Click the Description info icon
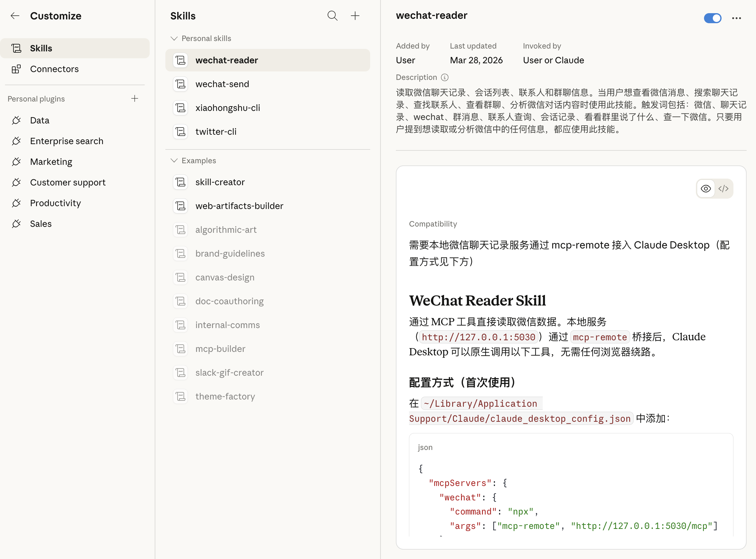 coord(445,77)
